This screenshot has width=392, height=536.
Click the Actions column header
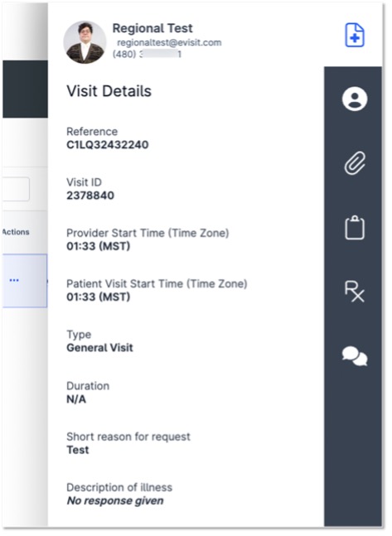(16, 232)
